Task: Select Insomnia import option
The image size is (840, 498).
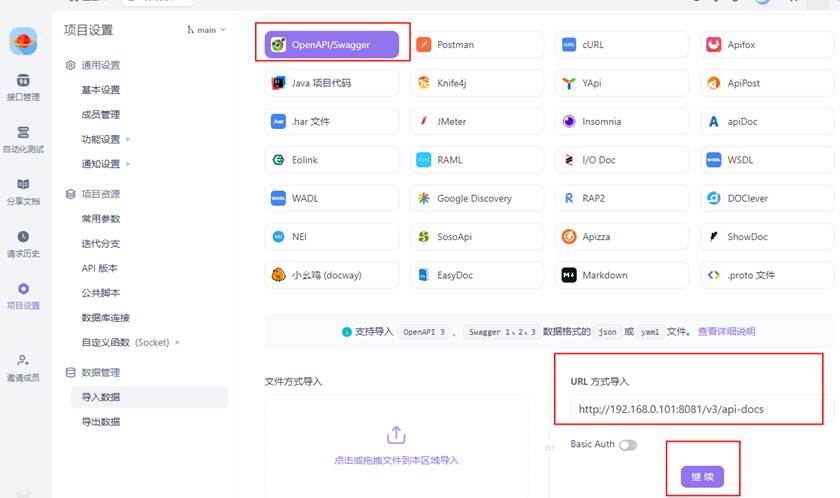Action: (x=622, y=122)
